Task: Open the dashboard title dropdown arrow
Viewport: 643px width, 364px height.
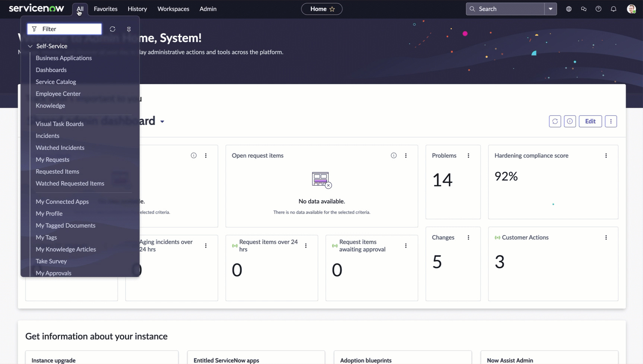Action: point(162,122)
